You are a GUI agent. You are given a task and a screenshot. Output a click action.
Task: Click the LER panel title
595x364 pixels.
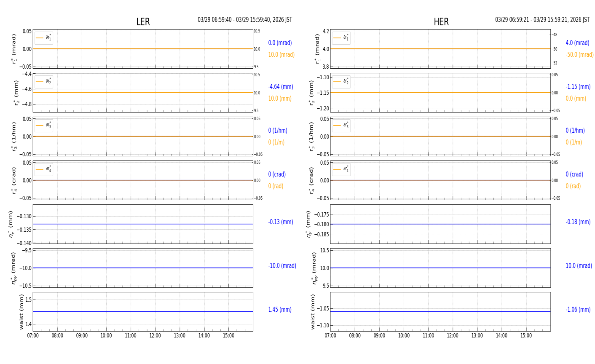point(143,22)
